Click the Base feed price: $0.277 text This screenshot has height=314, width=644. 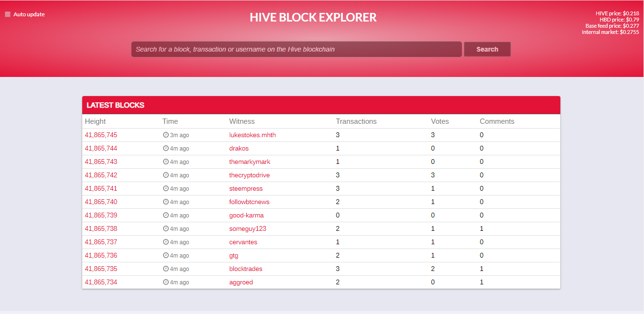point(612,26)
